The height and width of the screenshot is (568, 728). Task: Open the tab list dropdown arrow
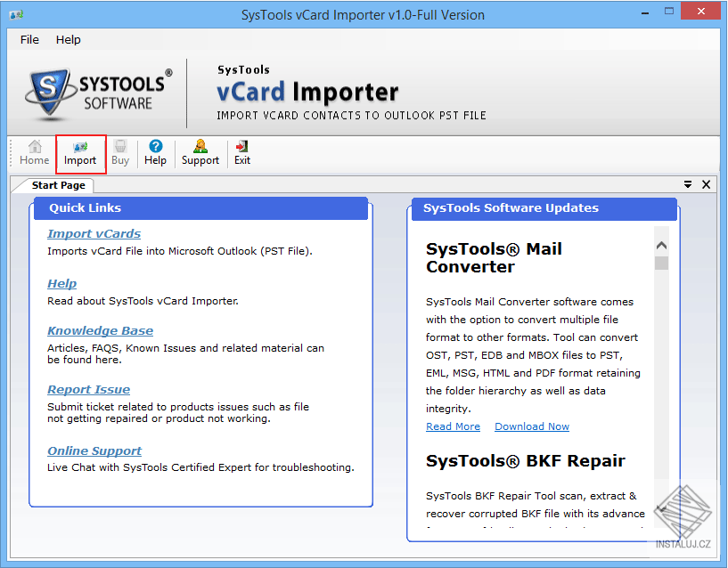point(688,184)
